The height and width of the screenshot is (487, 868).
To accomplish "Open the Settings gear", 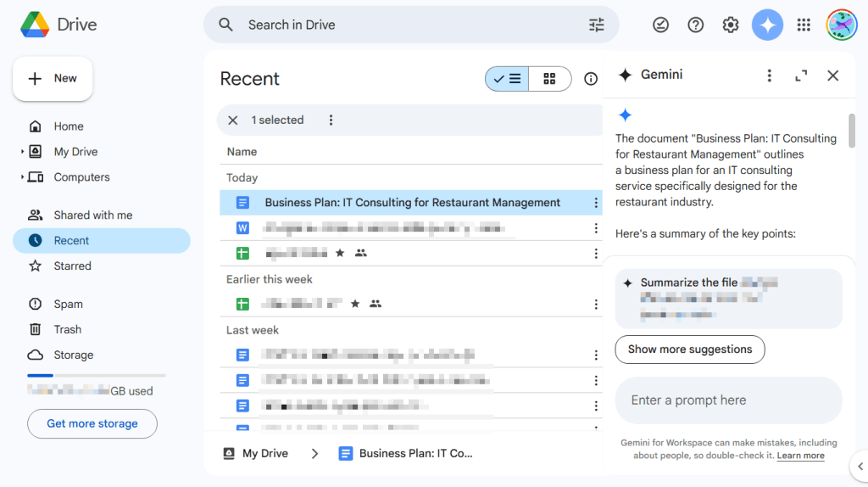I will click(731, 25).
